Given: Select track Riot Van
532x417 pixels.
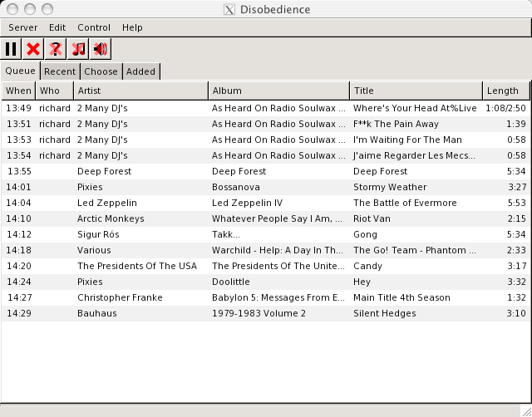Looking at the screenshot, I should (x=372, y=218).
